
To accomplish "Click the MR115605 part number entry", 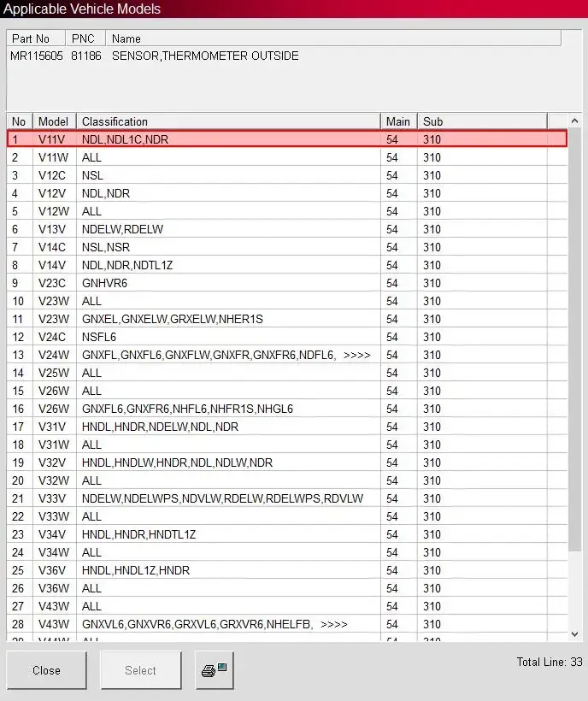I will click(37, 56).
